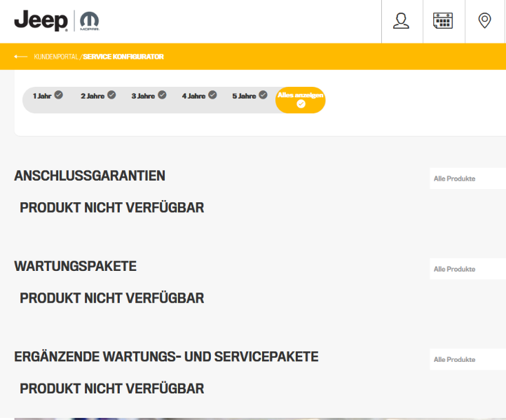Select the 5 Jahre duration option

[249, 96]
